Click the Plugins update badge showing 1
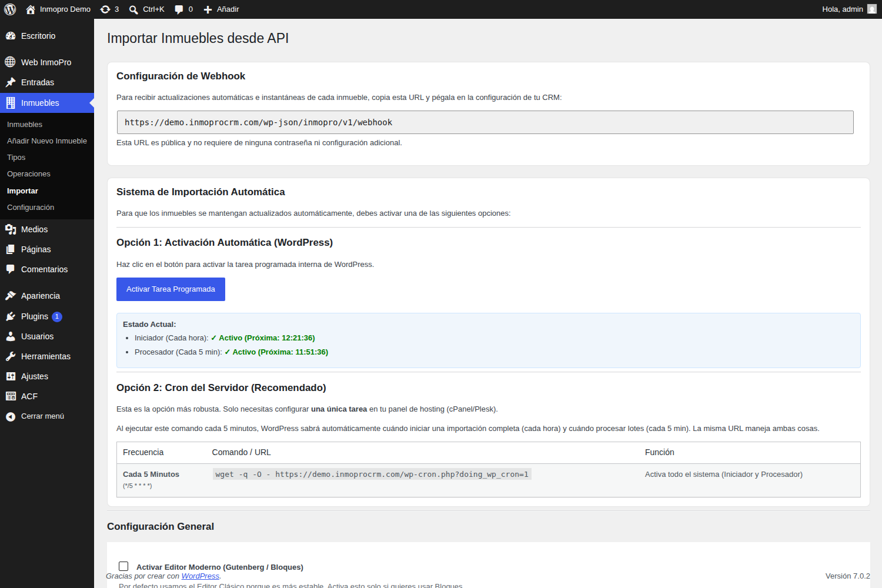882x588 pixels. coord(57,316)
